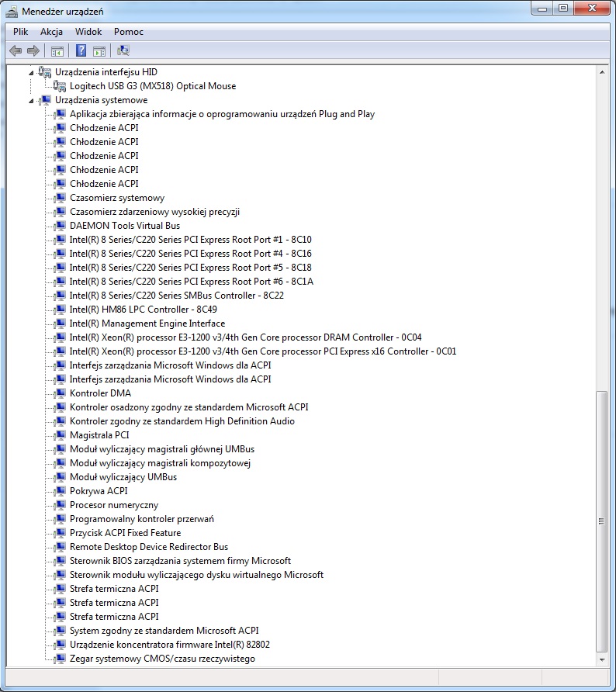
Task: Click the Action Pane toolbar icon
Action: (99, 51)
